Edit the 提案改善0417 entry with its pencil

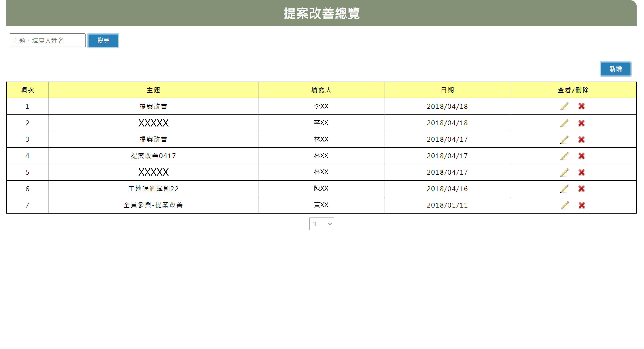[x=564, y=156]
